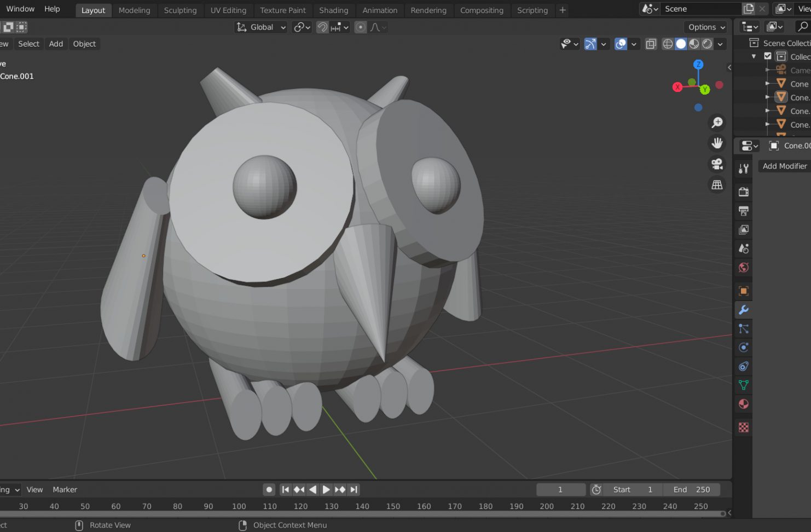The width and height of the screenshot is (811, 532).
Task: Open the Options dropdown in viewport header
Action: click(706, 27)
